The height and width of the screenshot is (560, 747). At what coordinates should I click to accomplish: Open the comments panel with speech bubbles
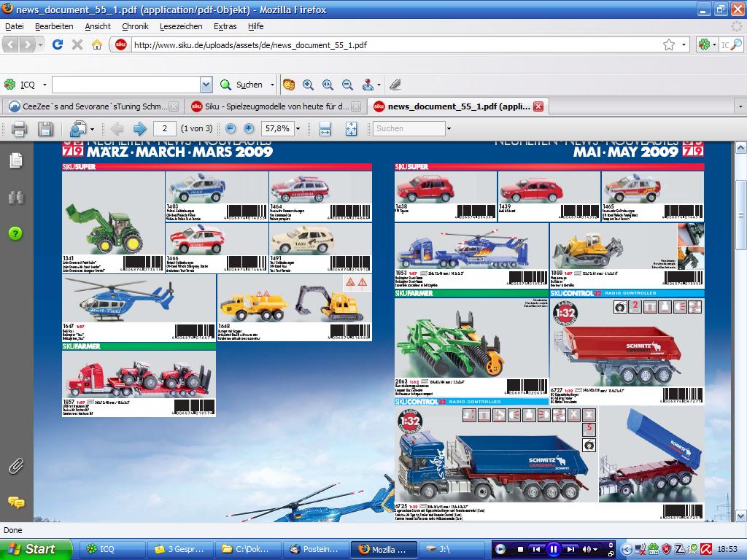pyautogui.click(x=15, y=502)
